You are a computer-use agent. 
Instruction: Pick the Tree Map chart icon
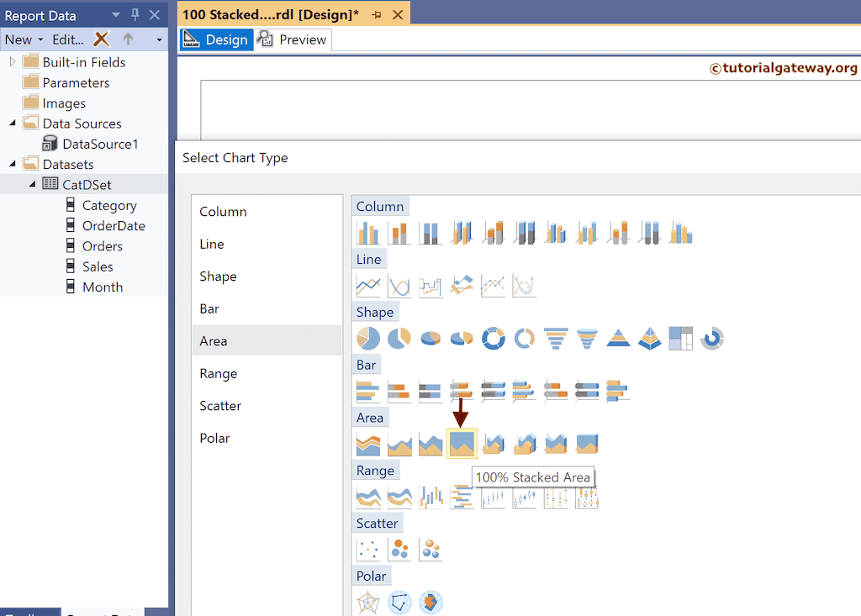click(x=681, y=338)
